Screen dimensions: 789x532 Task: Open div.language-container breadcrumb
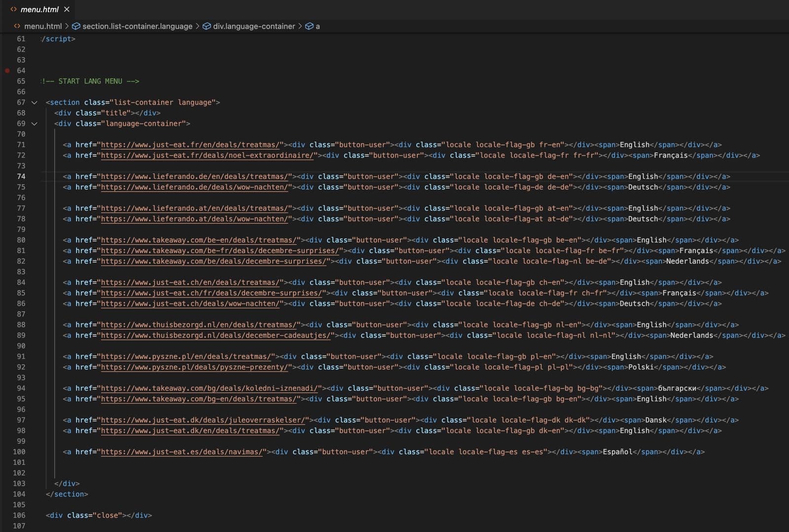pos(254,26)
